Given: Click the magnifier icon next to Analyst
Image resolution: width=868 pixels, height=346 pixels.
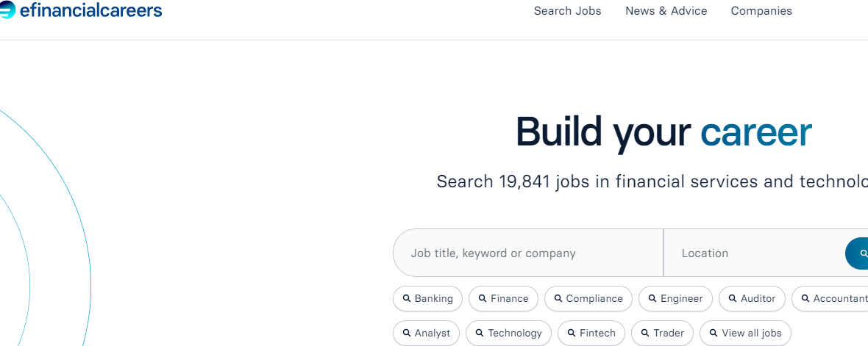Looking at the screenshot, I should 407,333.
